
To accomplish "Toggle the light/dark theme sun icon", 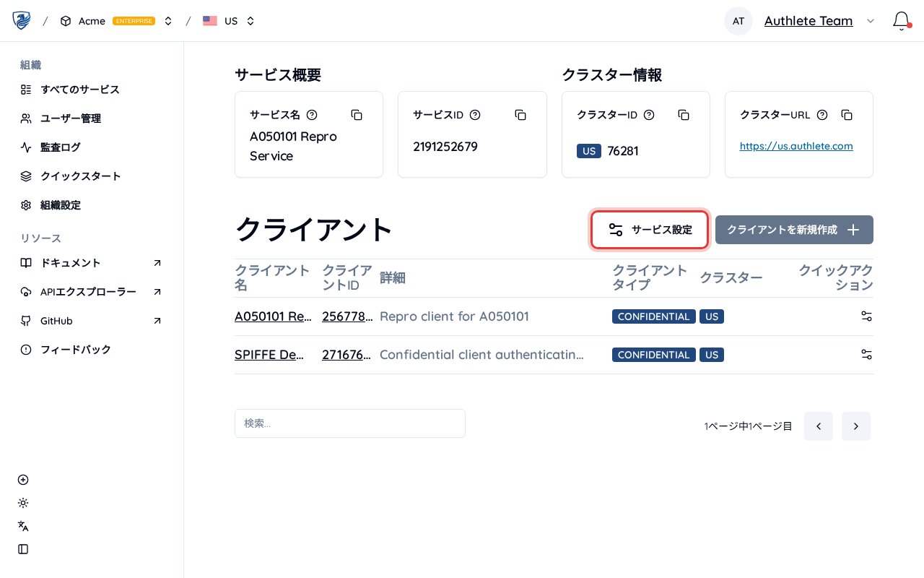I will 23,503.
